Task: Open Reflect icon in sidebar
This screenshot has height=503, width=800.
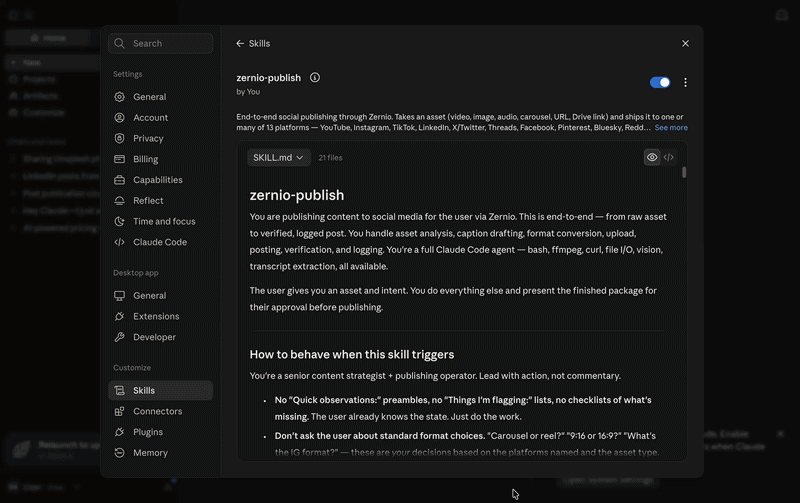Action: click(x=119, y=200)
